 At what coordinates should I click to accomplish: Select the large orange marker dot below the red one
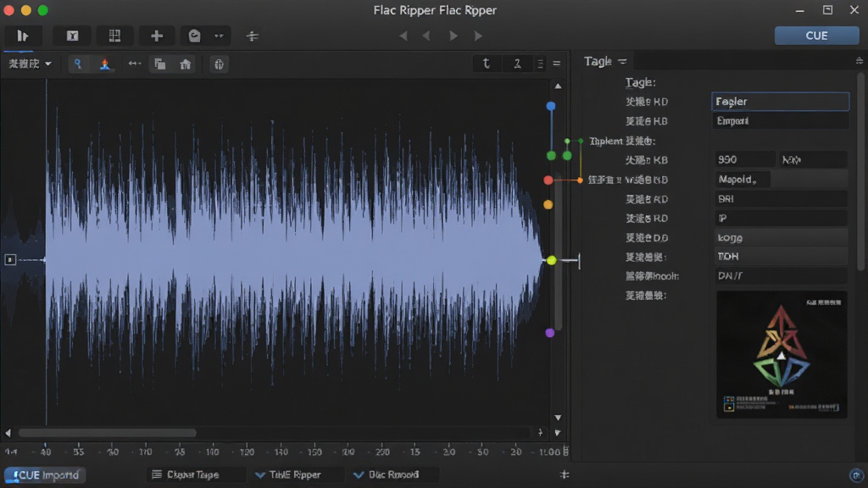click(548, 205)
